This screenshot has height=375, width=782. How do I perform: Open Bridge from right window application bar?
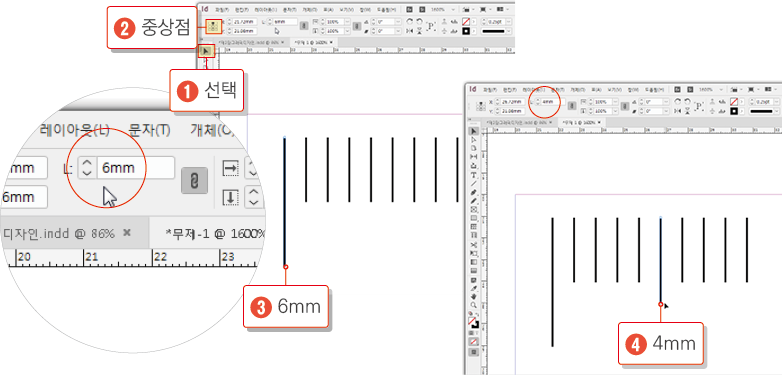coord(677,89)
